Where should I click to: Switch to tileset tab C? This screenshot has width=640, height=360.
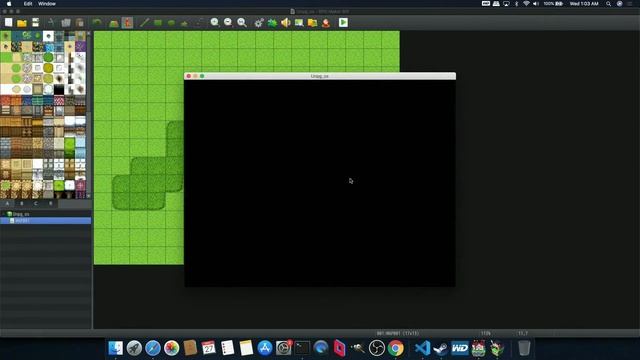[36, 203]
